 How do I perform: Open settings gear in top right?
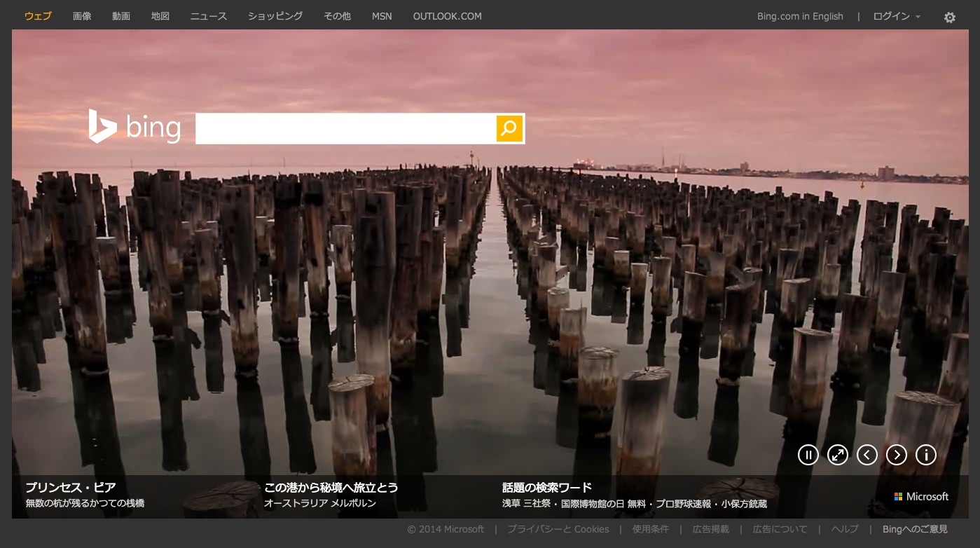click(949, 18)
